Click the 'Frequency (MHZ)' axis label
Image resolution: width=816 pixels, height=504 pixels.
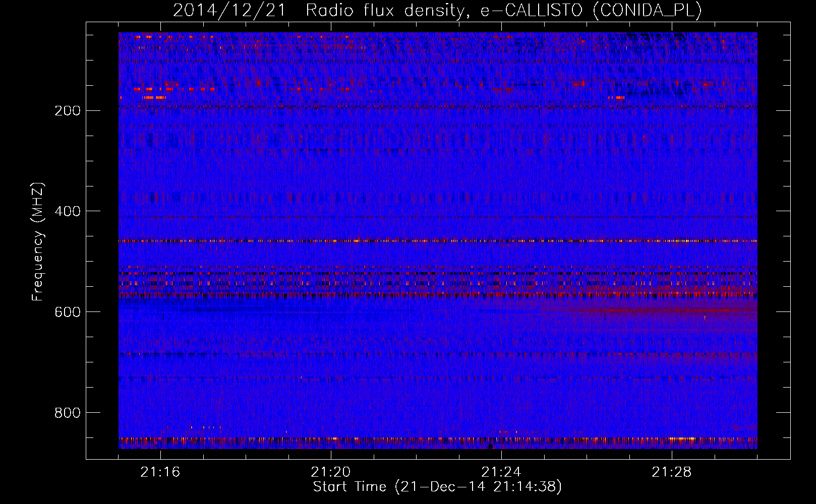click(38, 241)
